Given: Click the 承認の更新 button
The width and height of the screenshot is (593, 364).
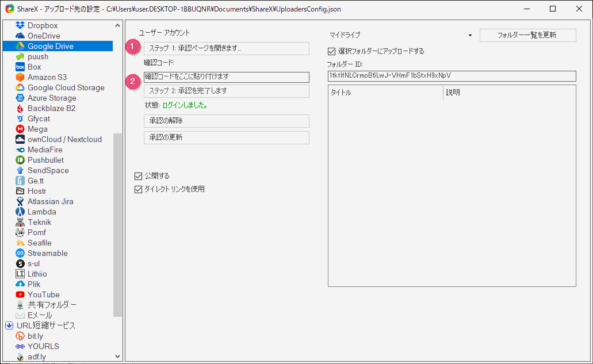Looking at the screenshot, I should 227,137.
